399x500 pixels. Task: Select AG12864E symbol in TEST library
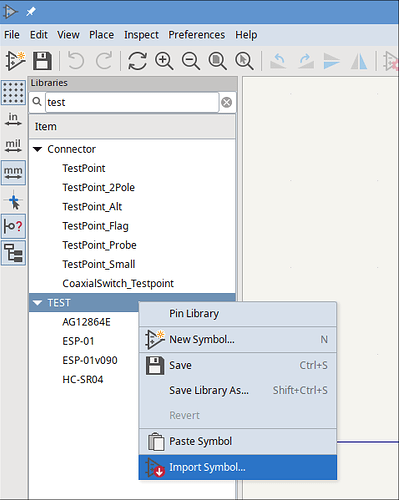[x=86, y=322]
